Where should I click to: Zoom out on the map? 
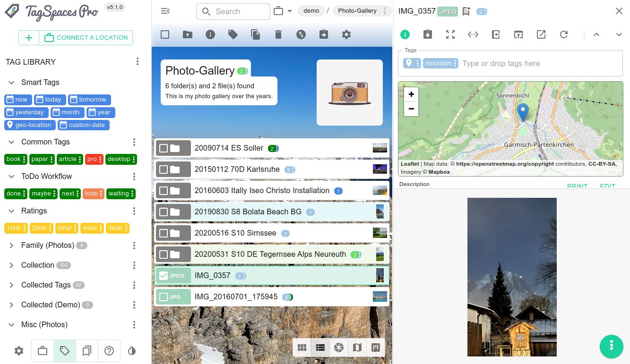411,109
